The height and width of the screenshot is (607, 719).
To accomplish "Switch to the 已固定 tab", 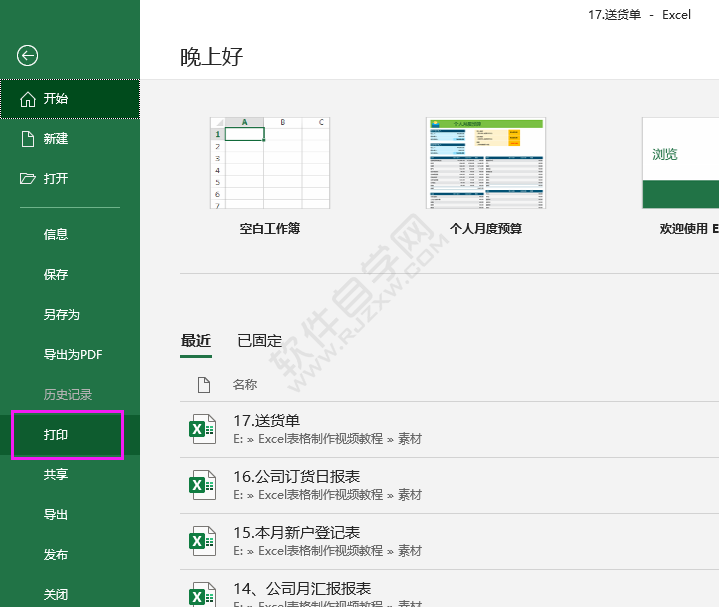I will pyautogui.click(x=260, y=341).
